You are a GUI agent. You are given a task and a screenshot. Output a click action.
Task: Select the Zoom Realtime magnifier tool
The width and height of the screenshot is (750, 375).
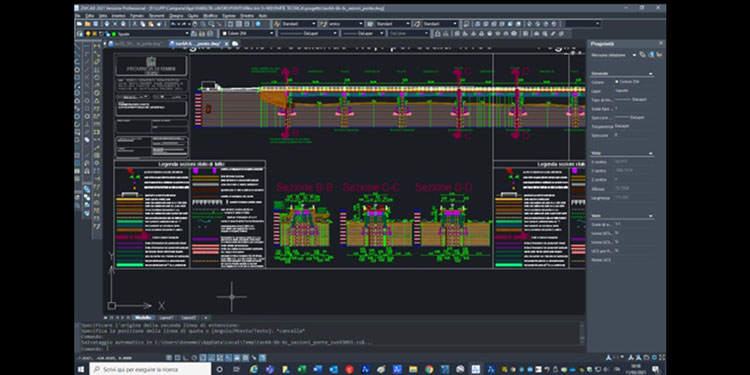(x=202, y=23)
